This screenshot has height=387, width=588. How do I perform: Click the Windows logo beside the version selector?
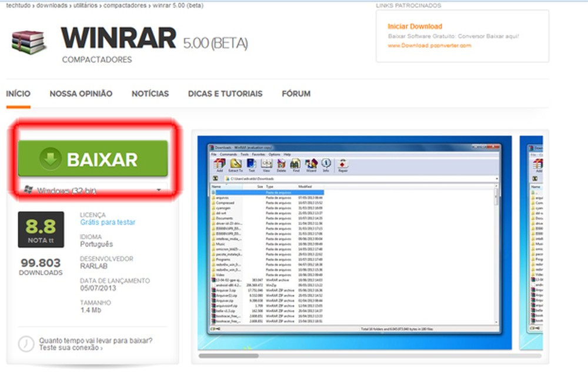[28, 188]
